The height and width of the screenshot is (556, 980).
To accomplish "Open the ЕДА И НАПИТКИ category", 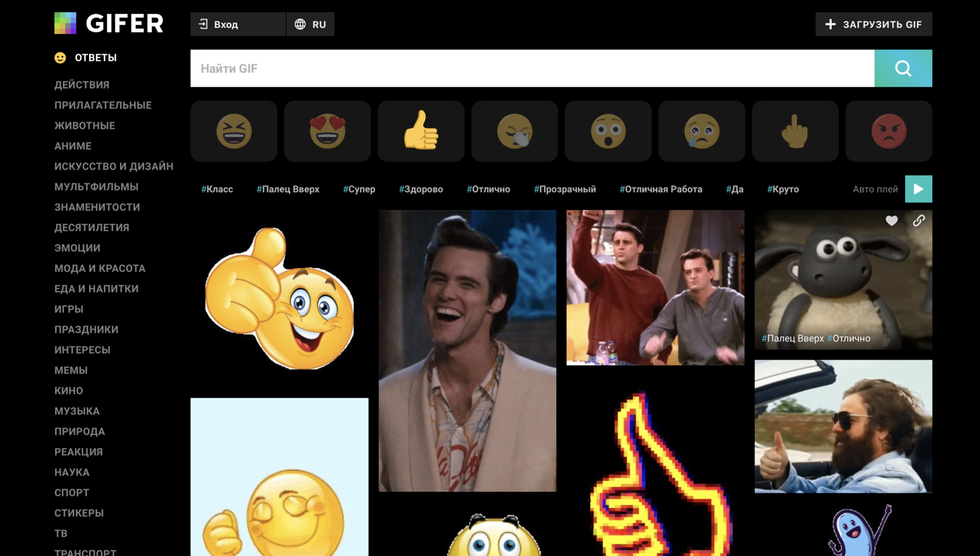I will (96, 288).
